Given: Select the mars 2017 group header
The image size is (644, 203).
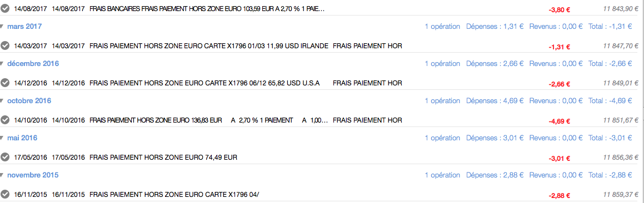Looking at the screenshot, I should tap(24, 27).
